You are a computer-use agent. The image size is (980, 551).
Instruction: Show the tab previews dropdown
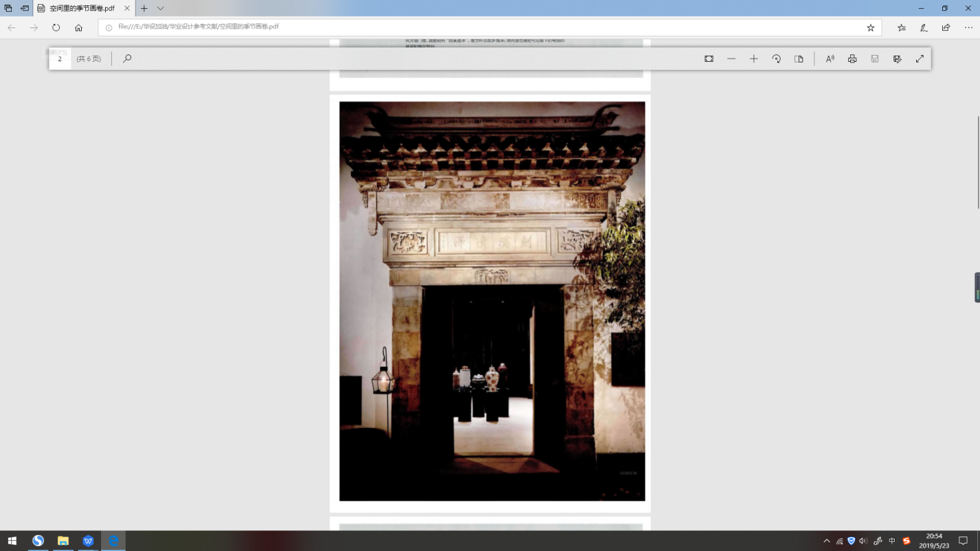(160, 8)
